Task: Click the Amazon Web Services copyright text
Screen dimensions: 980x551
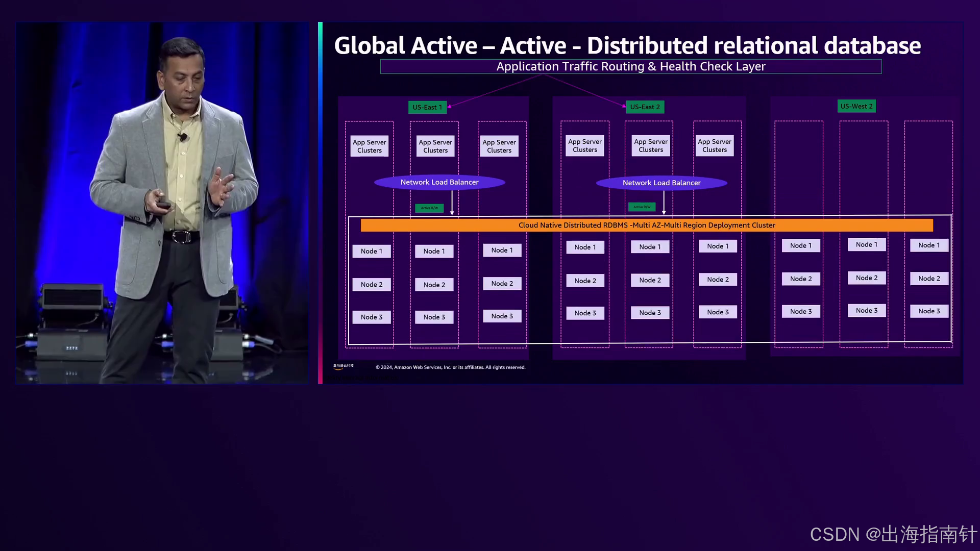Action: [x=450, y=367]
